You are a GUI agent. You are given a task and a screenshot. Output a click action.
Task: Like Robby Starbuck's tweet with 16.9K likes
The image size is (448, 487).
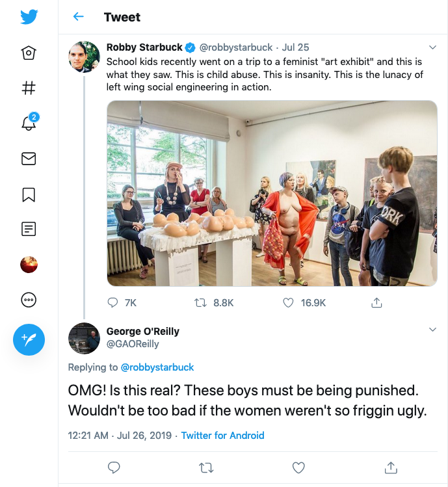289,303
